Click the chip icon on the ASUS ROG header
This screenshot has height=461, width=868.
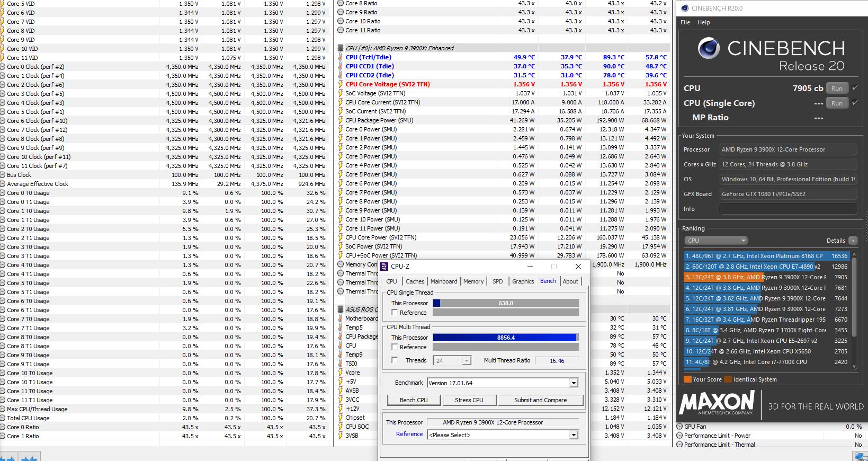(341, 309)
